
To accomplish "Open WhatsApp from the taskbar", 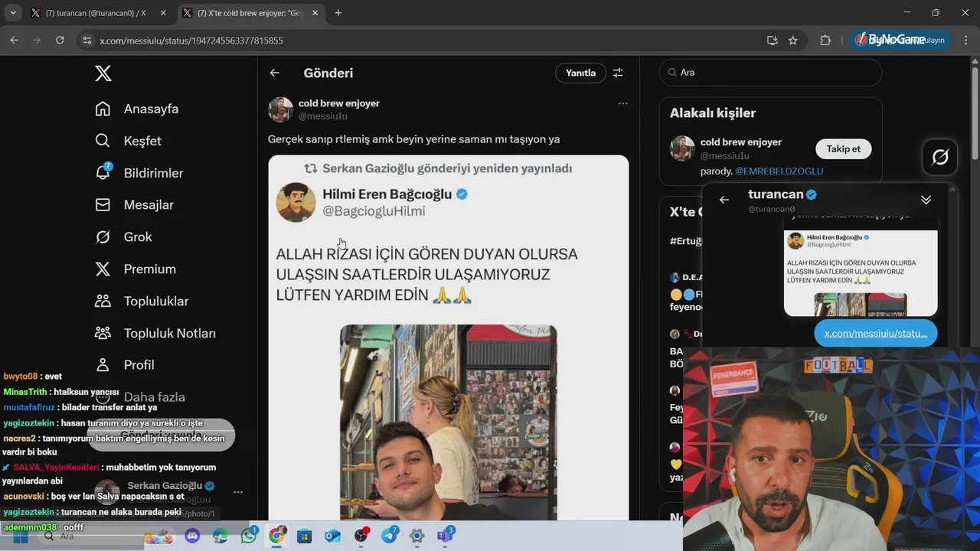I will [249, 536].
